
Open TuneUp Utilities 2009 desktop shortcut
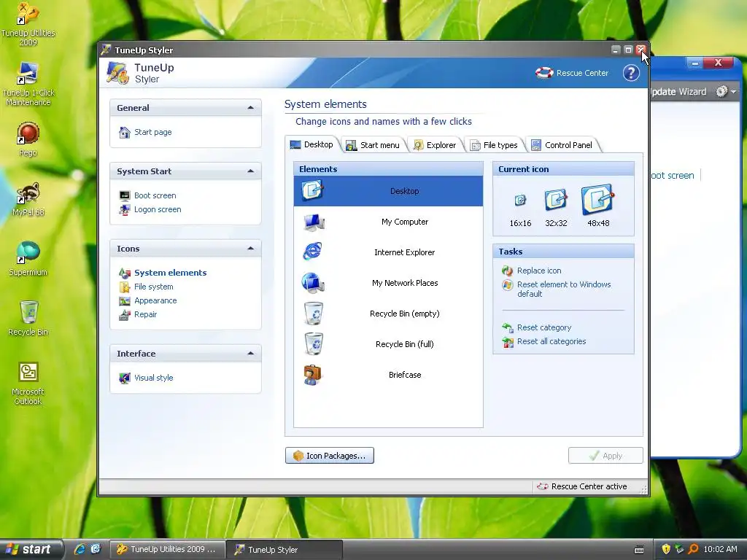point(28,24)
